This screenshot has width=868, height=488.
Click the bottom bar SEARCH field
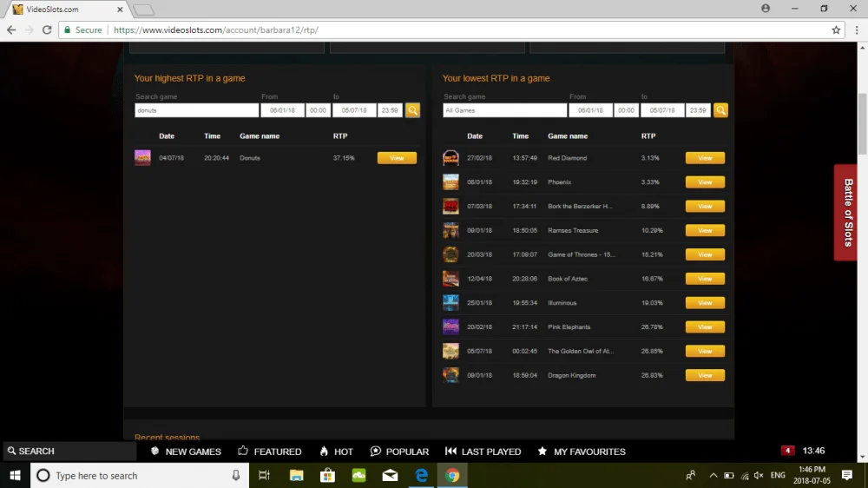coord(69,451)
